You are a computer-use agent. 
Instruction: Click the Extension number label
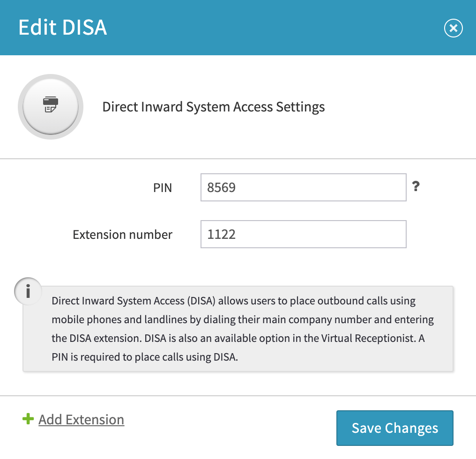tap(122, 235)
